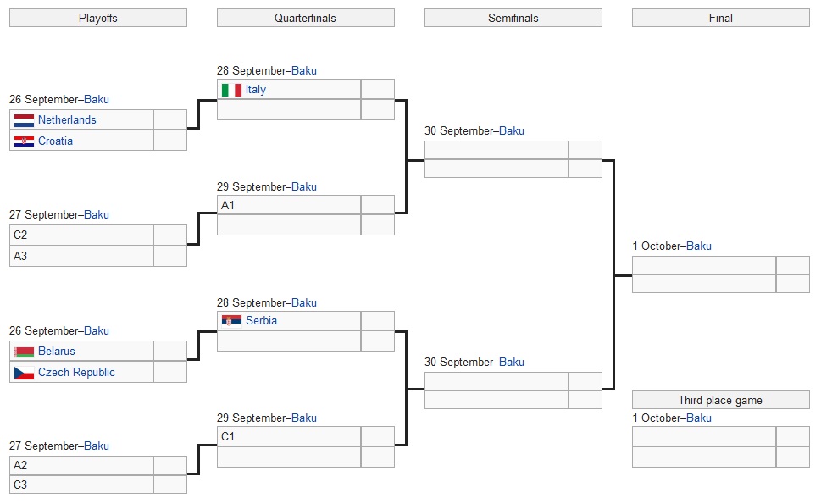Click Baku link under Third place game

[699, 418]
